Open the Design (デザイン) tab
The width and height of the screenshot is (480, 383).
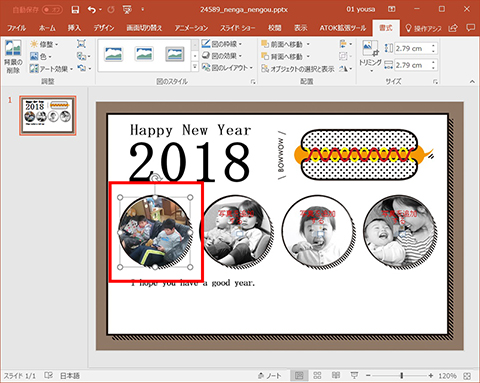tap(104, 28)
